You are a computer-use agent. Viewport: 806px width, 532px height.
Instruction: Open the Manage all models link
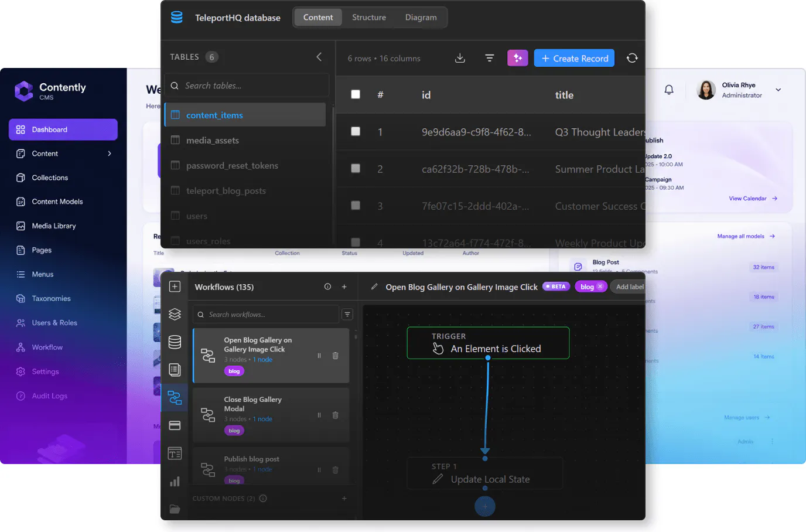click(746, 236)
